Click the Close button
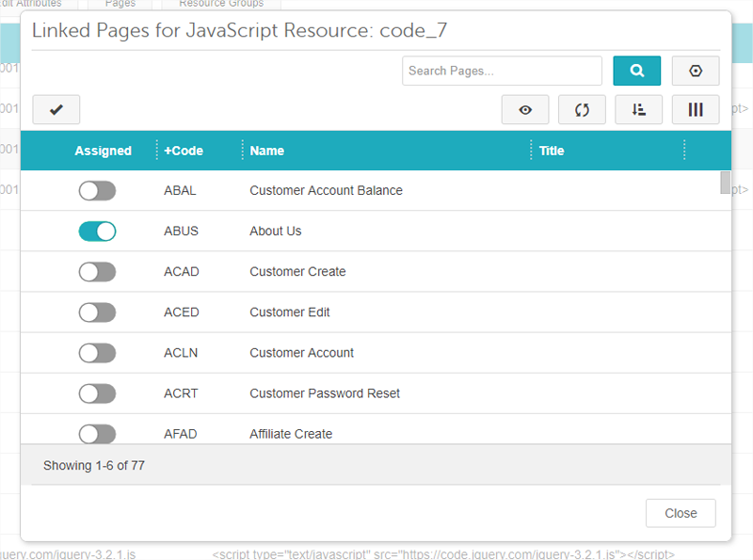Image resolution: width=753 pixels, height=560 pixels. 681,513
